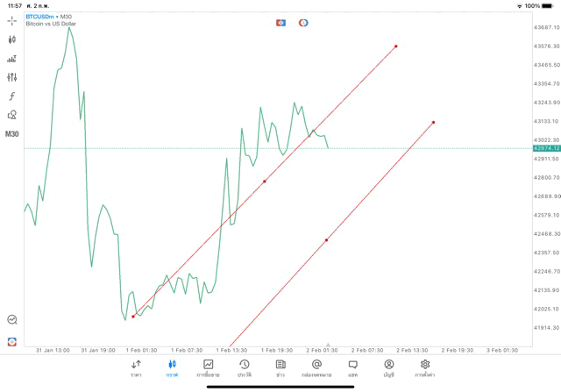
Task: Open the บัญชี (Accounts) tab
Action: 388,367
